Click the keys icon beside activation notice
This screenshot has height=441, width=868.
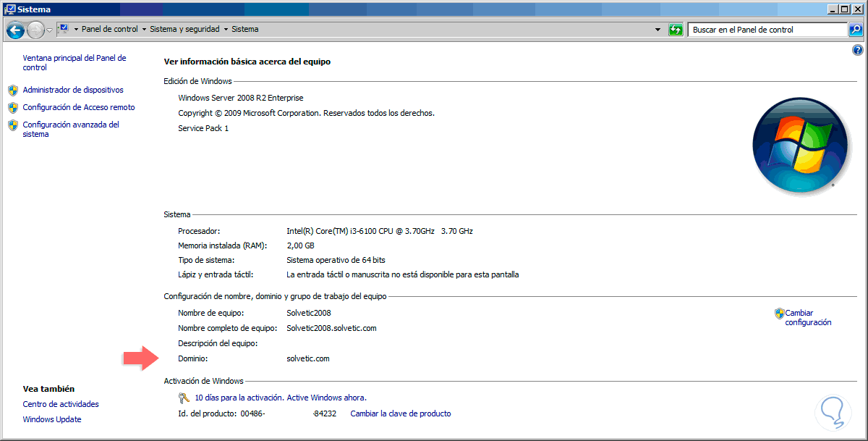pyautogui.click(x=184, y=398)
